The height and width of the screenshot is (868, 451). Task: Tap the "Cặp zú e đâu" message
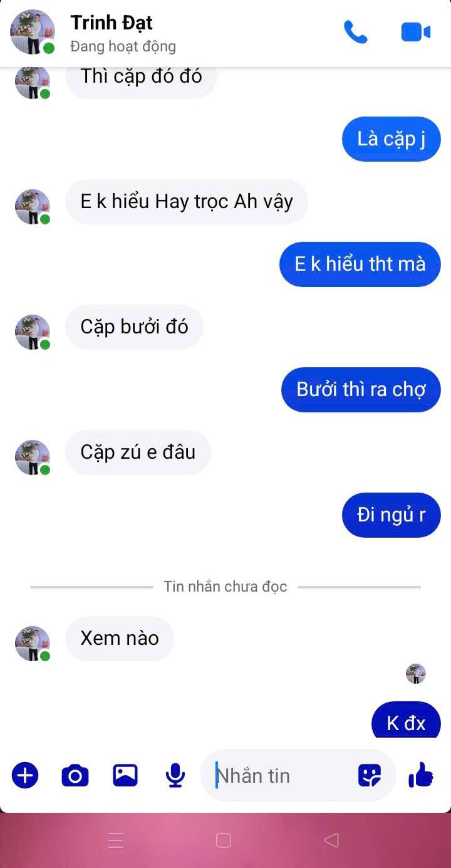[138, 452]
